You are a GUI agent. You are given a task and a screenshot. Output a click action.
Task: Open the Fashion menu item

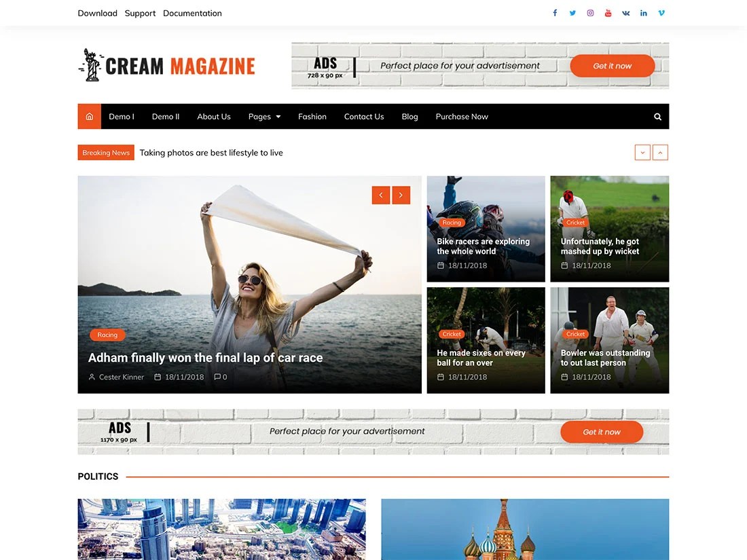tap(312, 116)
